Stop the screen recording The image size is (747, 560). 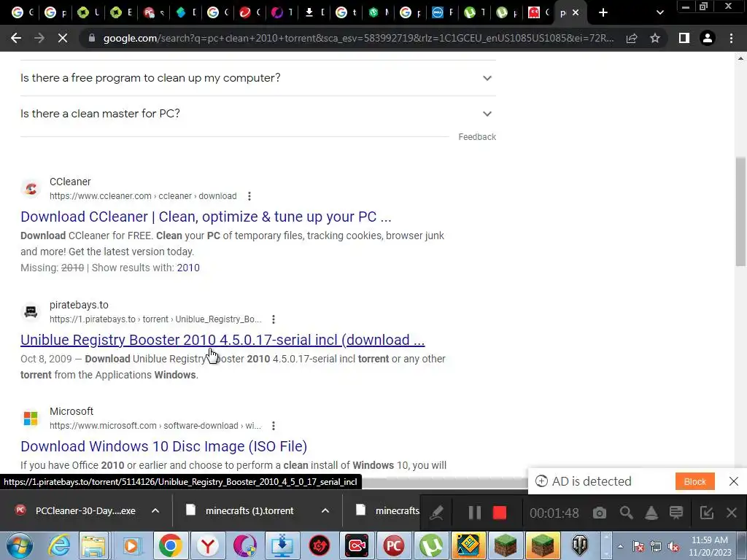pyautogui.click(x=499, y=513)
